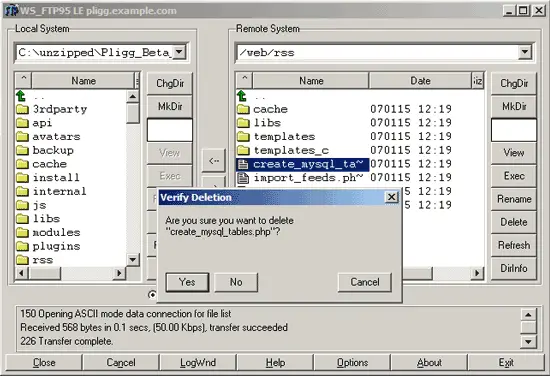Image resolution: width=550 pixels, height=376 pixels.
Task: Sort local list using caret column header
Action: [24, 81]
